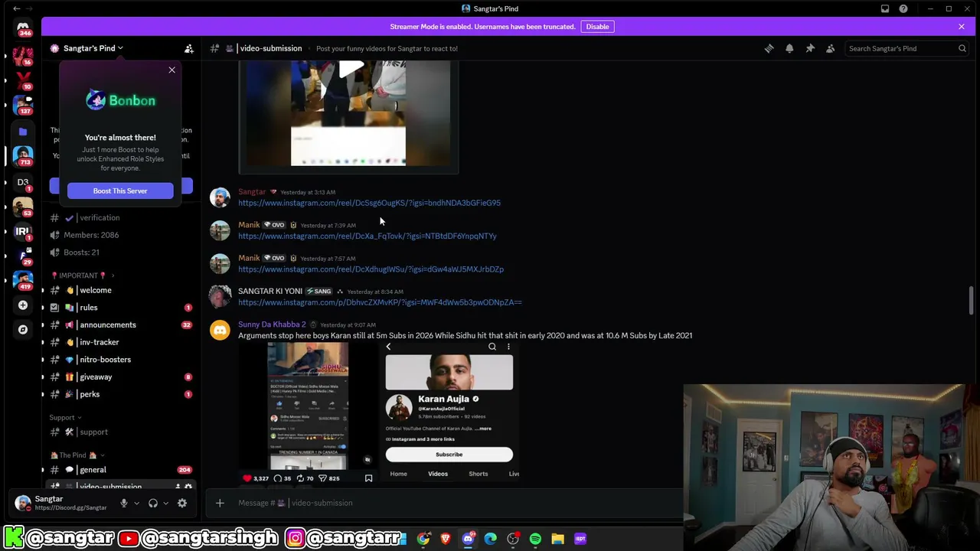The height and width of the screenshot is (551, 980).
Task: Click the Subscribe button in embedded image
Action: (449, 455)
